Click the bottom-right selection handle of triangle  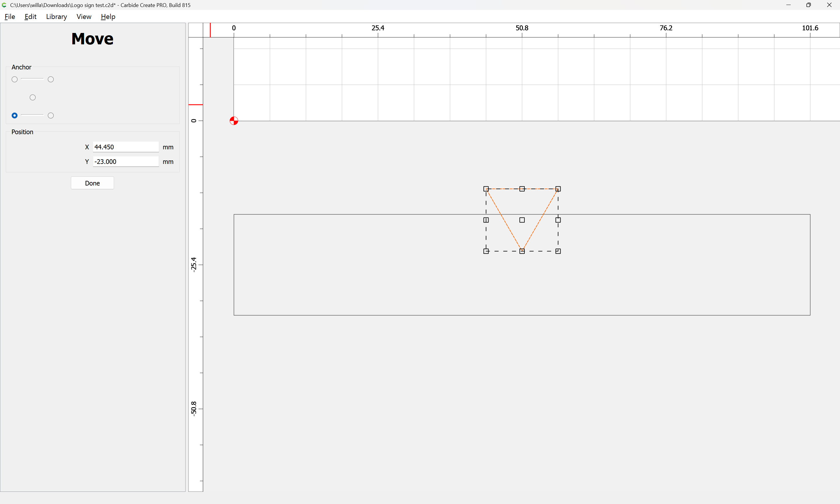558,251
